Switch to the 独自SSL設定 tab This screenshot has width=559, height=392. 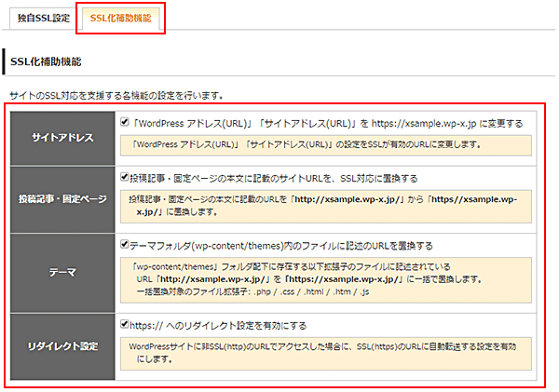pos(39,19)
